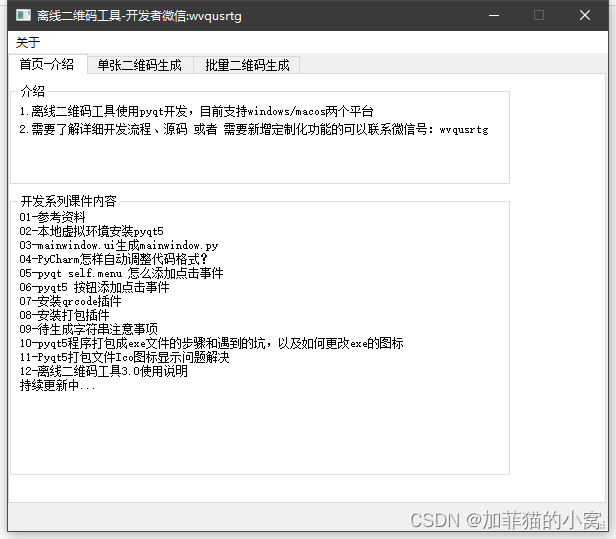Screen dimensions: 616x539
Task: Click the app icon in title bar
Action: click(23, 15)
